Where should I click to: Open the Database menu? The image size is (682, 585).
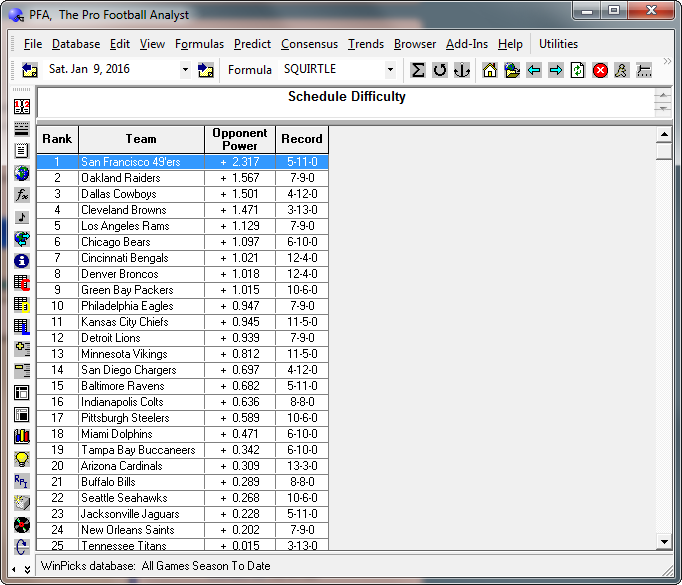point(76,44)
